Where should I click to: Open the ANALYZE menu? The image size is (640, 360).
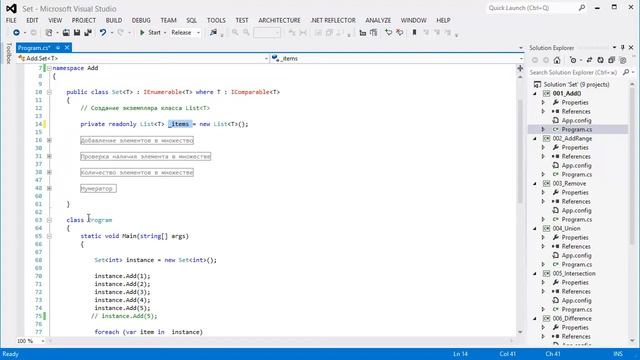click(378, 20)
